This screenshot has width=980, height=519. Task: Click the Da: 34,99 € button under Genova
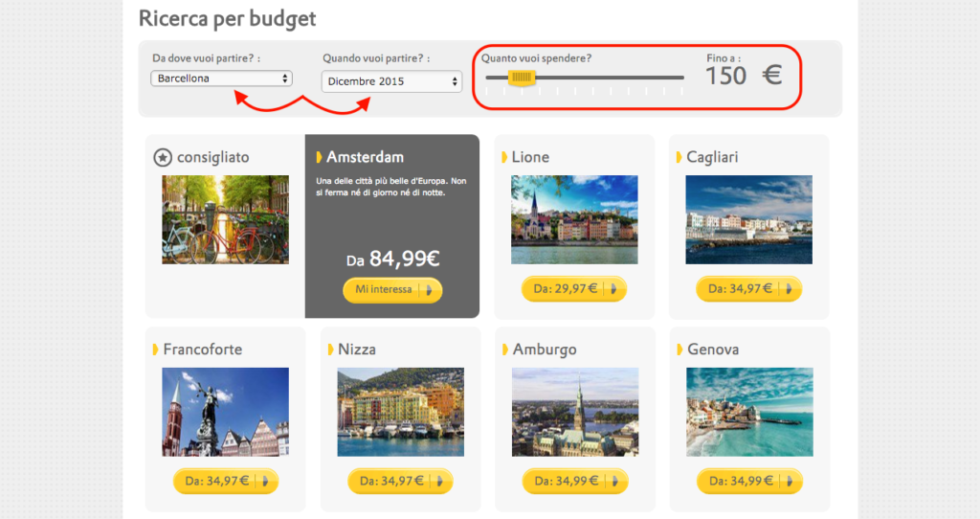[x=748, y=481]
